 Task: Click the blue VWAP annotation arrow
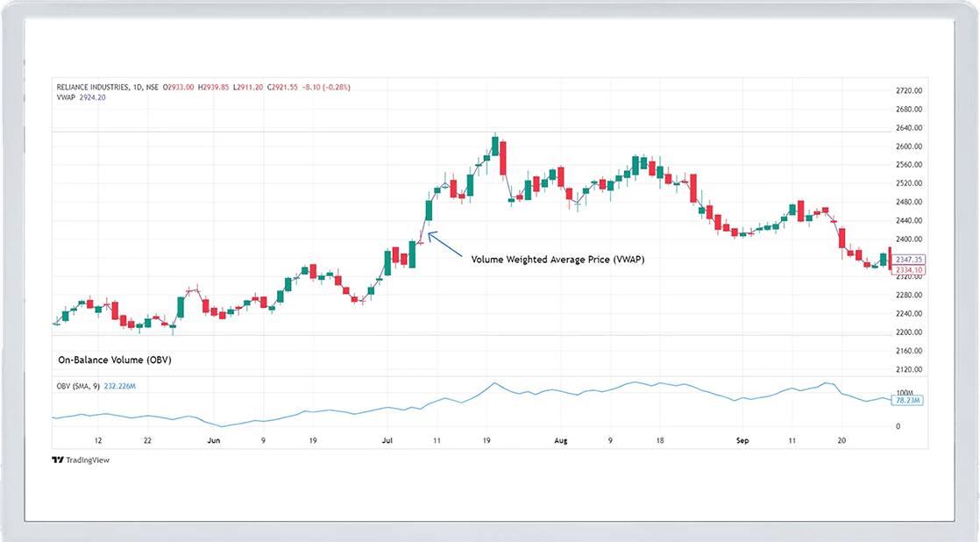444,243
